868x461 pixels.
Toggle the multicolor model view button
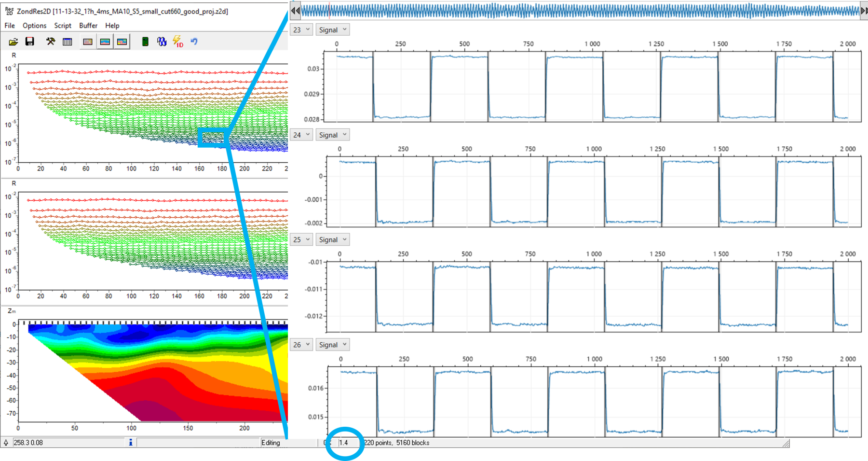coord(122,42)
